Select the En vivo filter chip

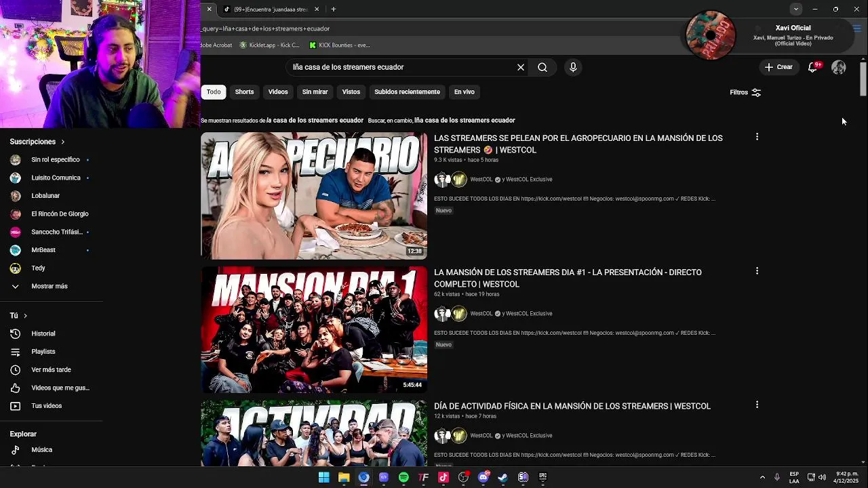pos(465,91)
